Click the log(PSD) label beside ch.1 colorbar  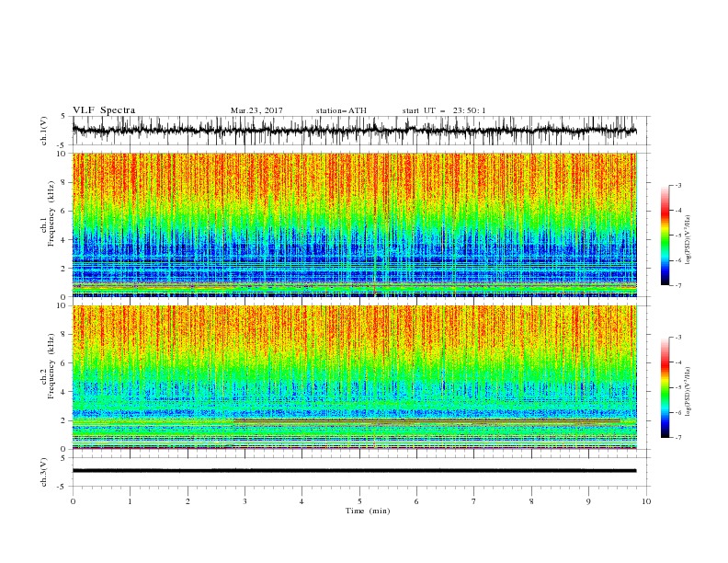[688, 240]
